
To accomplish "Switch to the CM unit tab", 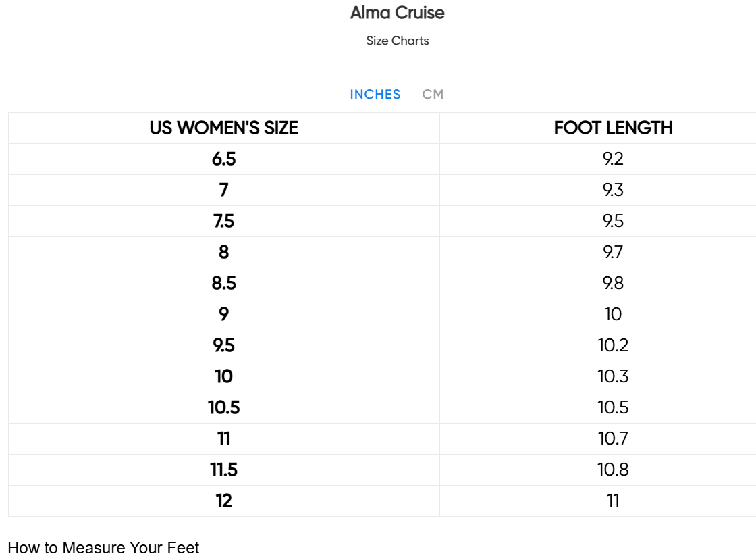I will tap(433, 94).
